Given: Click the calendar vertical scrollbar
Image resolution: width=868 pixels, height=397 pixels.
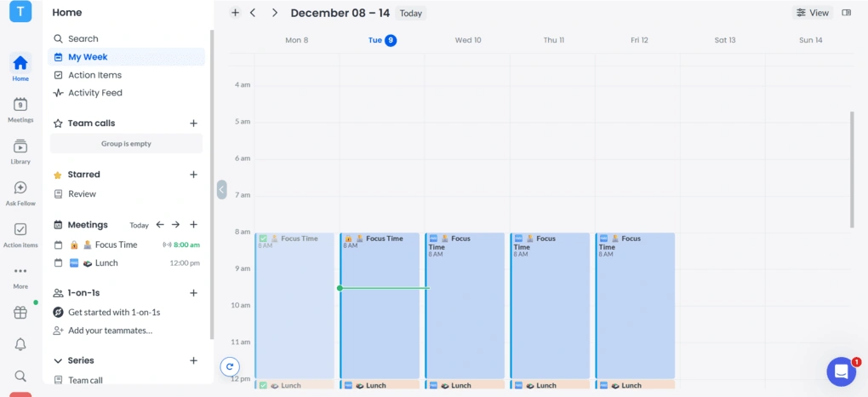Looking at the screenshot, I should coord(852,169).
